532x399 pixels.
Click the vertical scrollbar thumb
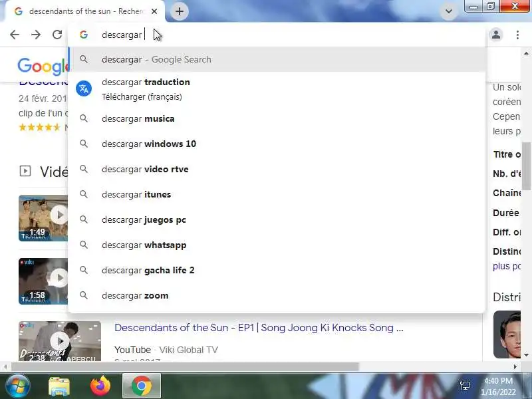click(526, 166)
